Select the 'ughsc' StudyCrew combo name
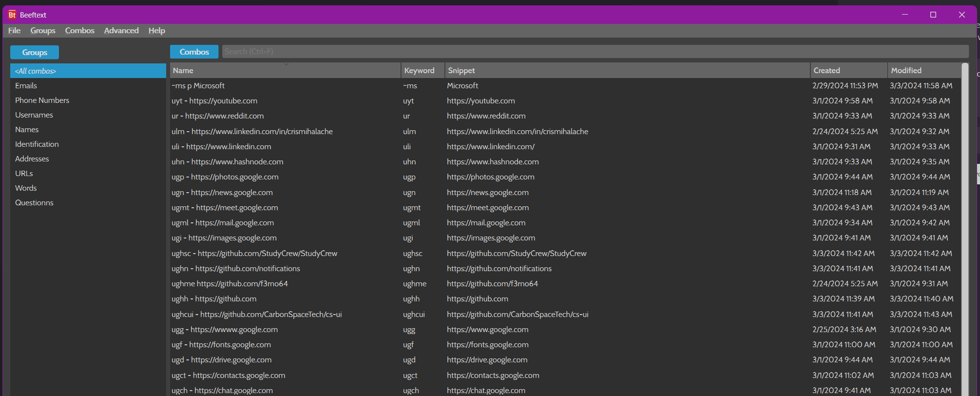Image resolution: width=980 pixels, height=396 pixels. tap(254, 253)
